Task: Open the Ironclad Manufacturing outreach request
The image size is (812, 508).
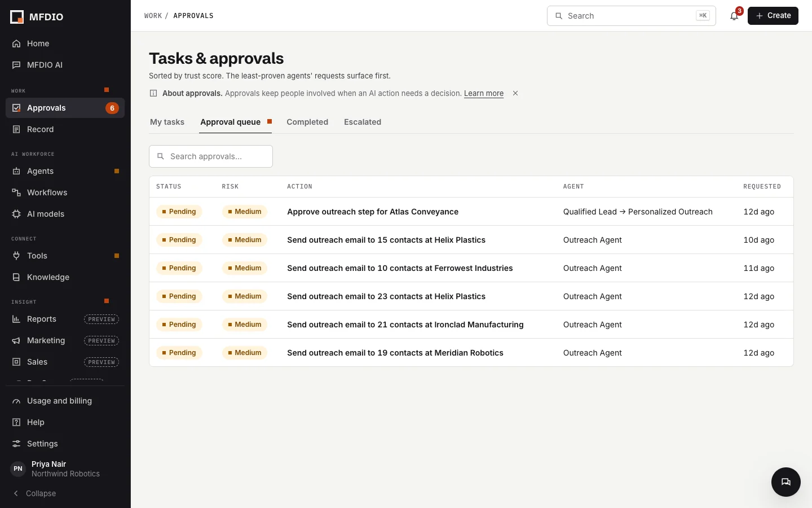Action: (x=405, y=325)
